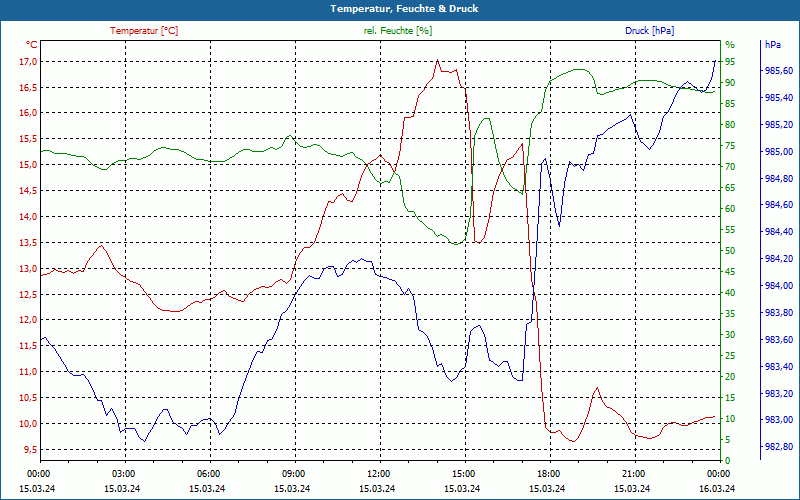This screenshot has width=800, height=500.
Task: Click the '20' humidity axis value
Action: (x=730, y=377)
